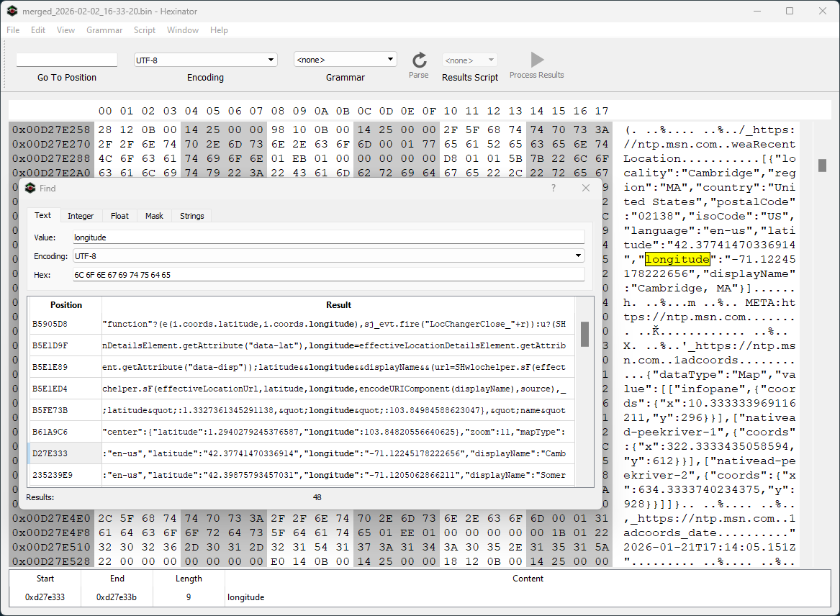The width and height of the screenshot is (840, 616).
Task: Select result row at position B5E1ED4
Action: (x=302, y=389)
